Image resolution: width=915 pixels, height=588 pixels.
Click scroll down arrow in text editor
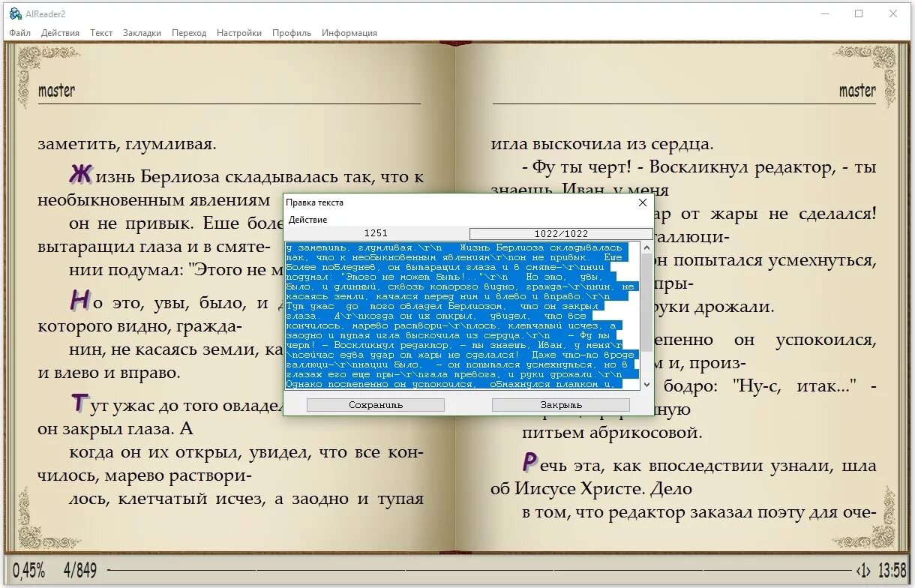(646, 384)
